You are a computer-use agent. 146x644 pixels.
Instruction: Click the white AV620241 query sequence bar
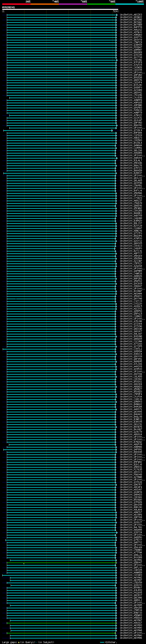click(x=60, y=9)
